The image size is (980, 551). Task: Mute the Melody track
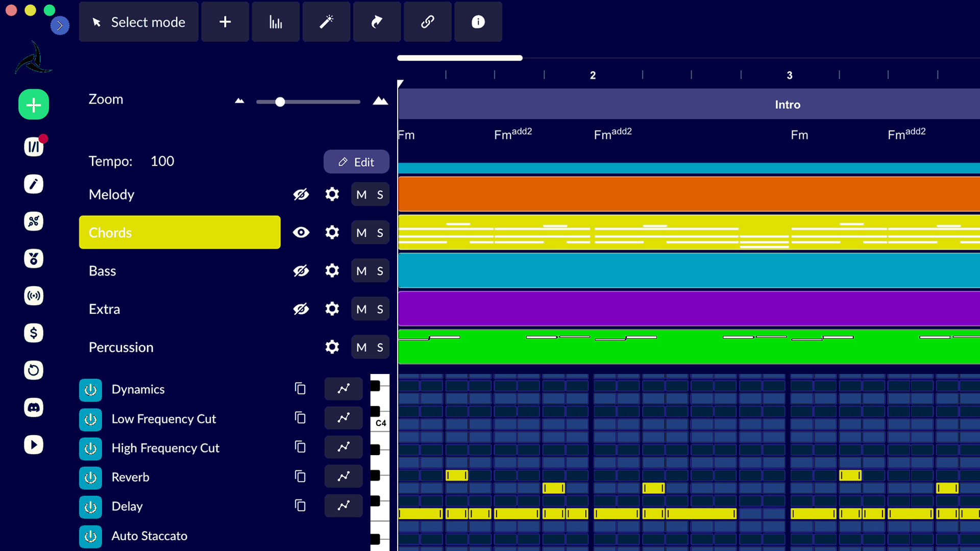[361, 194]
